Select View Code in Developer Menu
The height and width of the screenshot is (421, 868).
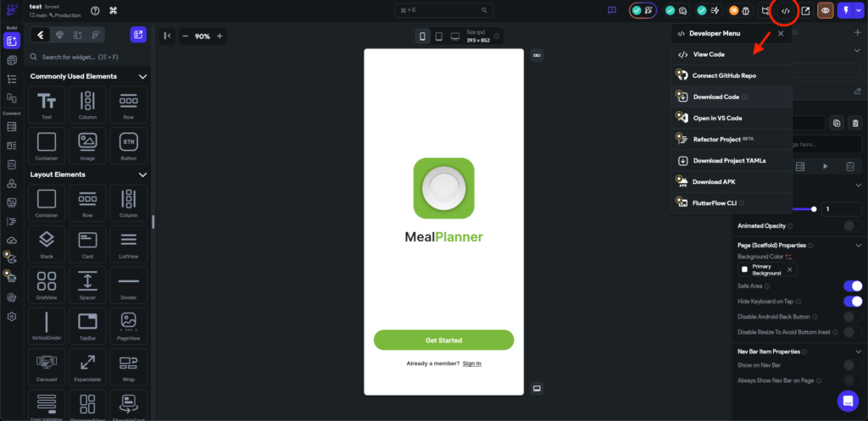point(709,54)
